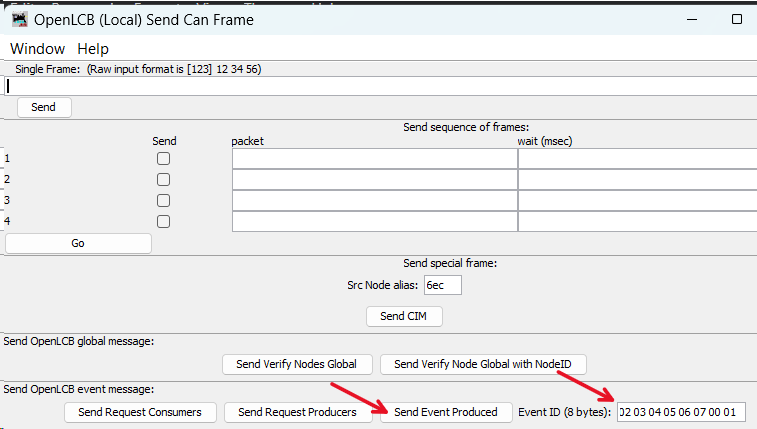This screenshot has height=429, width=757.
Task: Maximize the Send Can Frame window
Action: (737, 19)
